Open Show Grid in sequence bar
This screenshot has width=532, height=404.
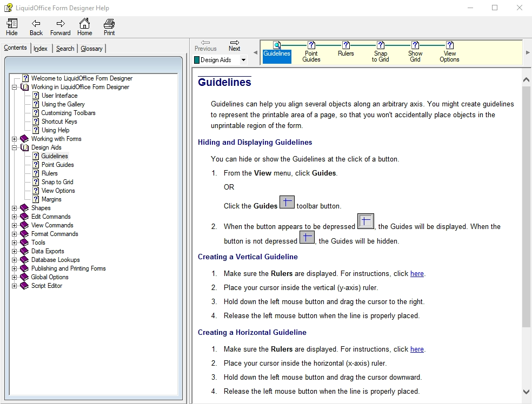click(x=415, y=52)
